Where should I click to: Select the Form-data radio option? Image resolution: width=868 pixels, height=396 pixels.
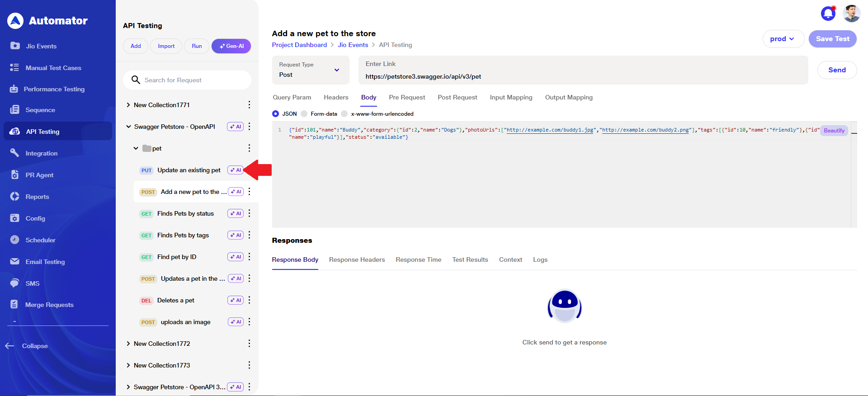tap(304, 114)
